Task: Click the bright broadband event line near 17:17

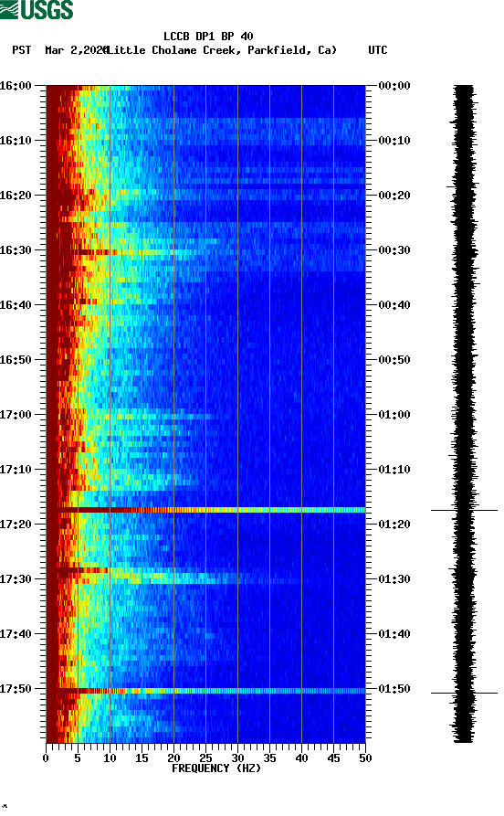Action: tap(206, 510)
